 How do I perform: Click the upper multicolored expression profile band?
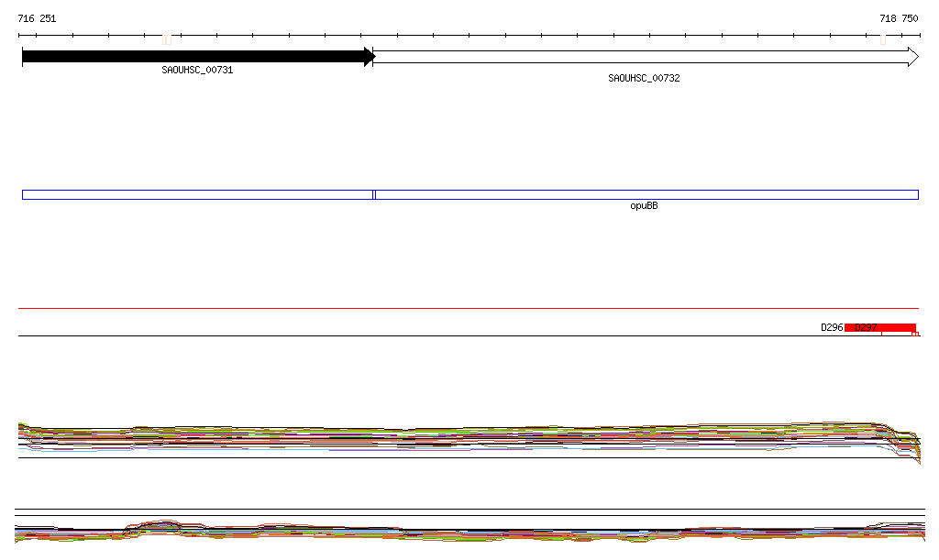coord(458,437)
